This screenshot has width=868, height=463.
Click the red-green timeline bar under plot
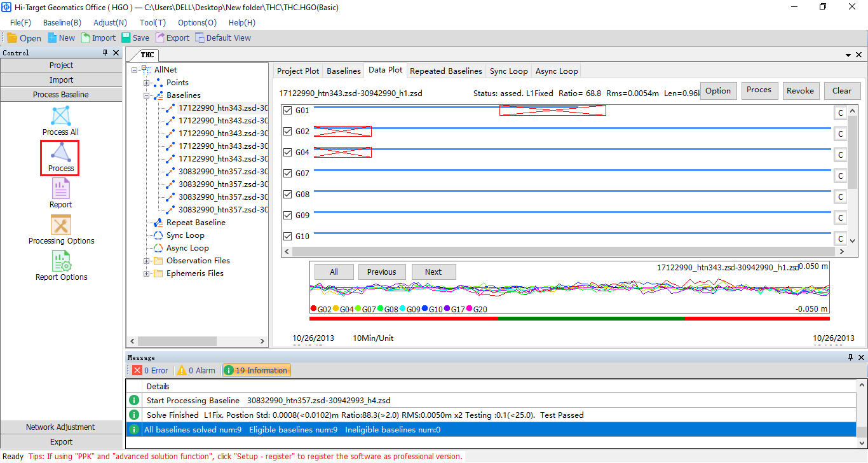pyautogui.click(x=569, y=319)
